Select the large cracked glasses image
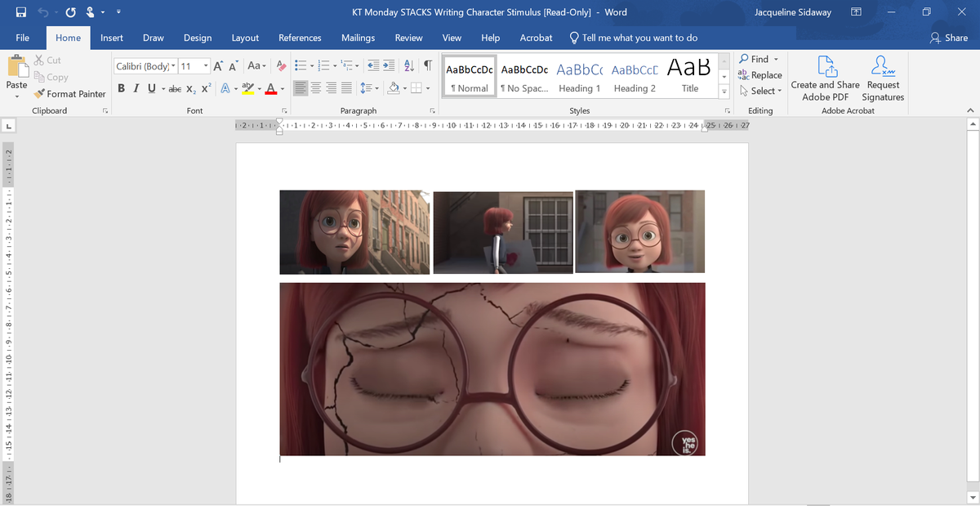This screenshot has width=980, height=506. pyautogui.click(x=492, y=369)
